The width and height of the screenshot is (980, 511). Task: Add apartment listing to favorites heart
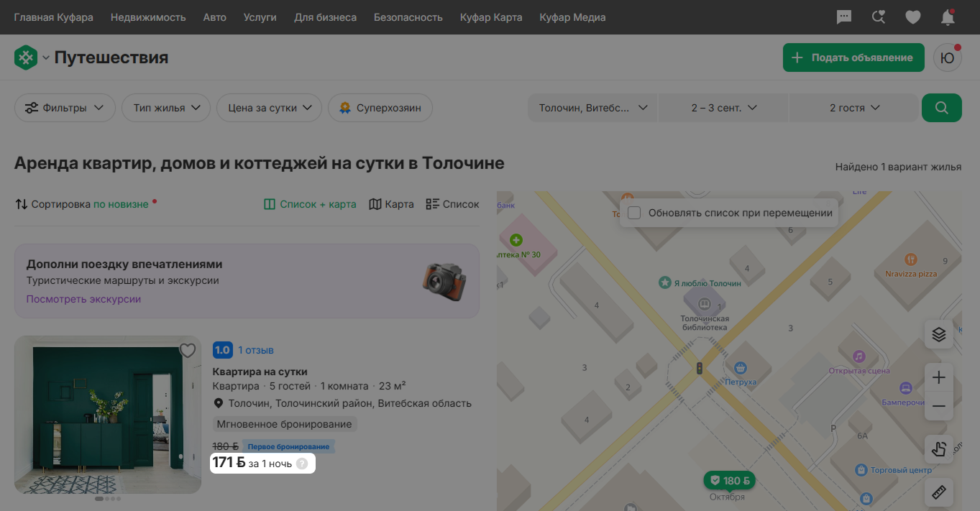click(x=188, y=351)
